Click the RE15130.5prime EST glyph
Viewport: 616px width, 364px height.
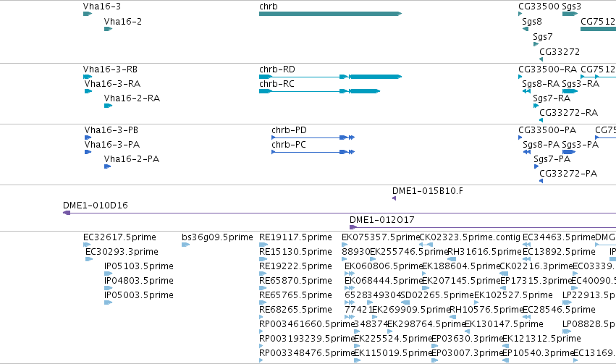tap(263, 259)
